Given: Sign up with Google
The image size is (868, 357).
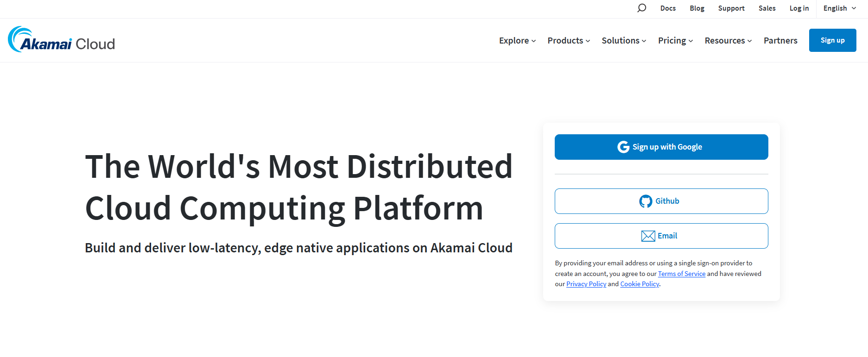Looking at the screenshot, I should click(661, 147).
